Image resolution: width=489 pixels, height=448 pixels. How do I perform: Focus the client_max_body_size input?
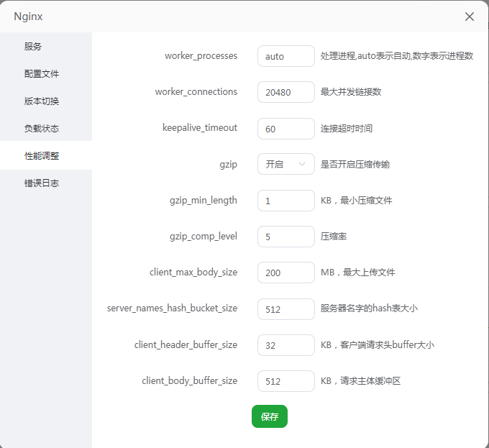(x=285, y=273)
